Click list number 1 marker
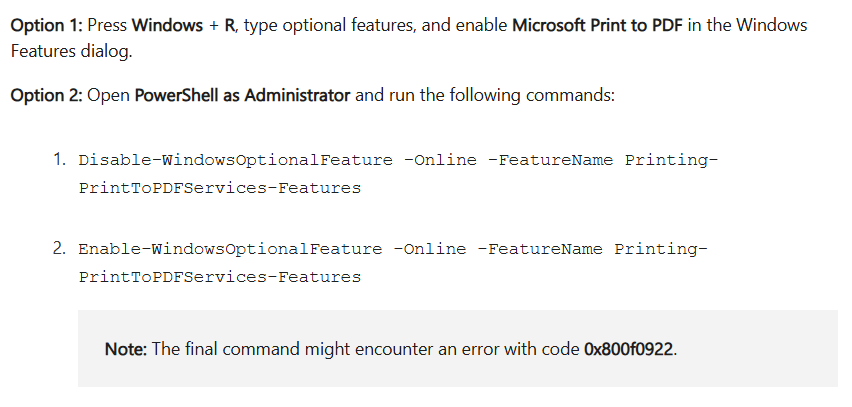This screenshot has width=852, height=407. pyautogui.click(x=60, y=159)
